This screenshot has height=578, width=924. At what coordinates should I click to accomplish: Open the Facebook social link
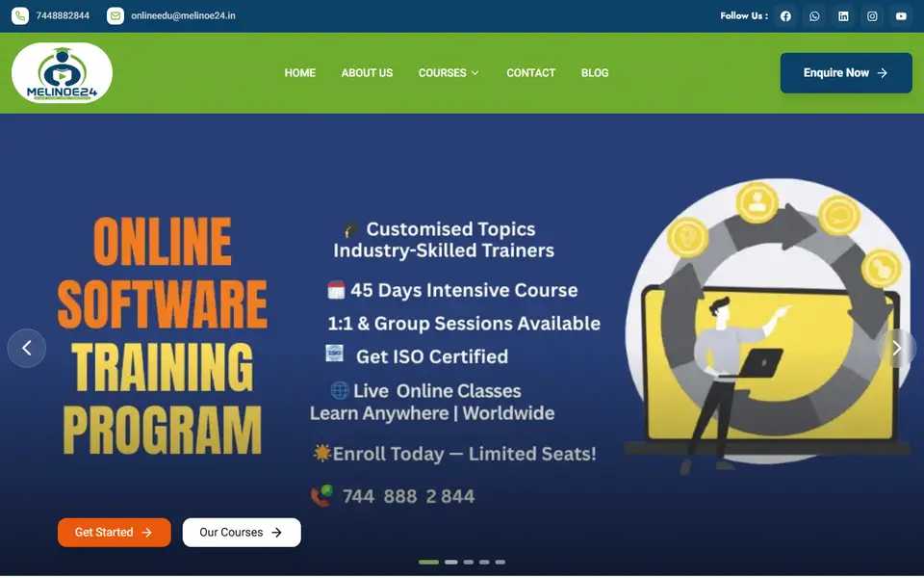click(785, 16)
